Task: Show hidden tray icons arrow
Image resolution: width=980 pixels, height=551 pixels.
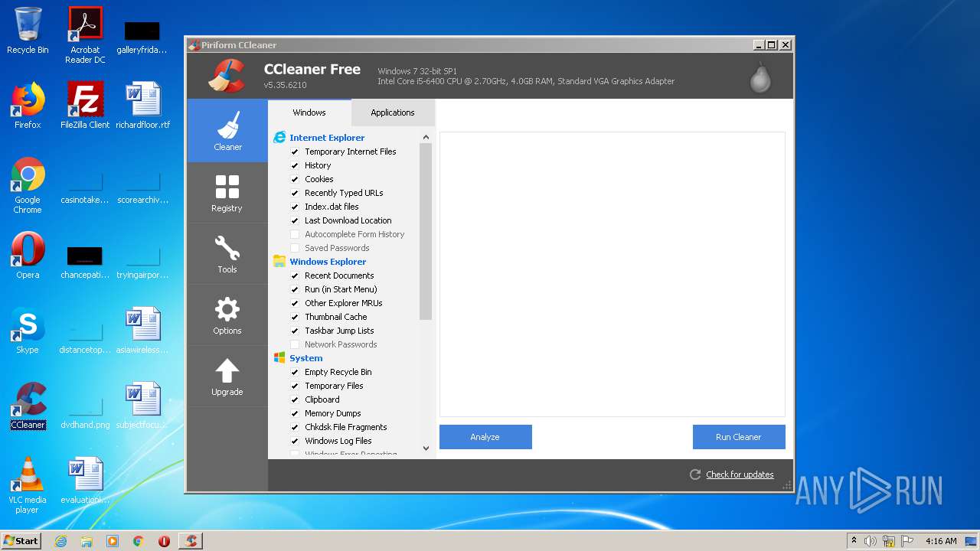Action: [x=854, y=541]
